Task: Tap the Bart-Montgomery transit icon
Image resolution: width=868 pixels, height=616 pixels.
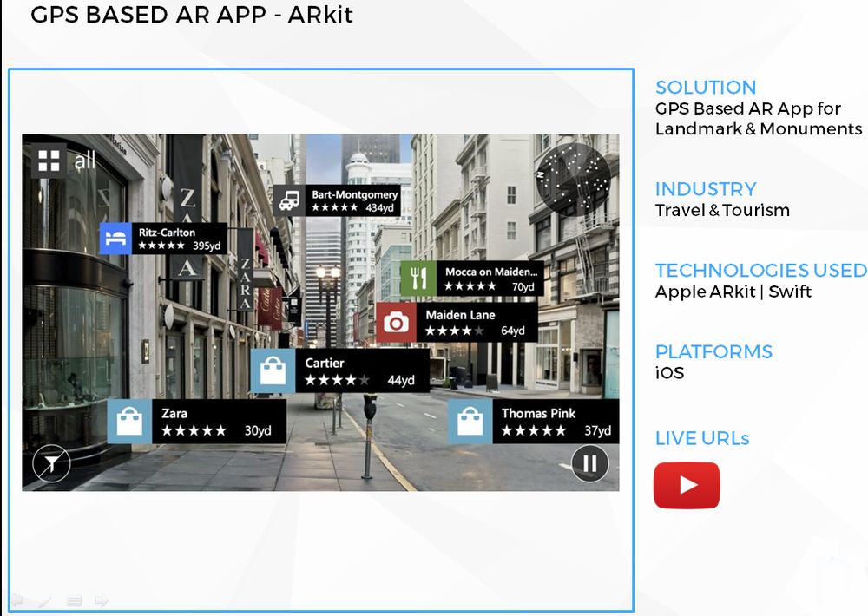Action: (x=290, y=200)
